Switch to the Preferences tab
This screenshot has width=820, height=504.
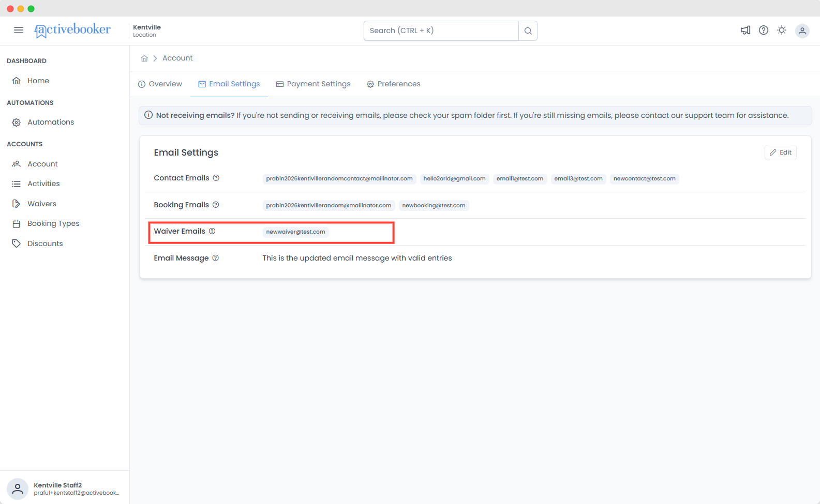pos(394,84)
